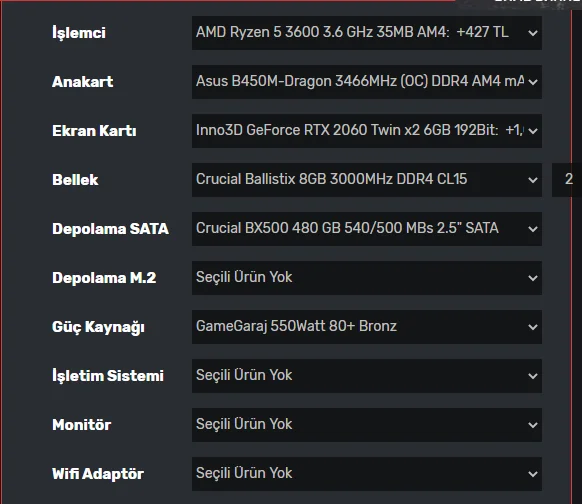Click the chevron arrow on İşlemci row
This screenshot has height=504, width=582.
[533, 33]
